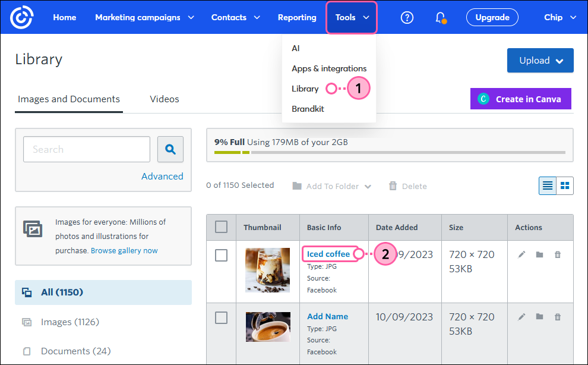Open the notifications bell icon
588x365 pixels.
(440, 17)
